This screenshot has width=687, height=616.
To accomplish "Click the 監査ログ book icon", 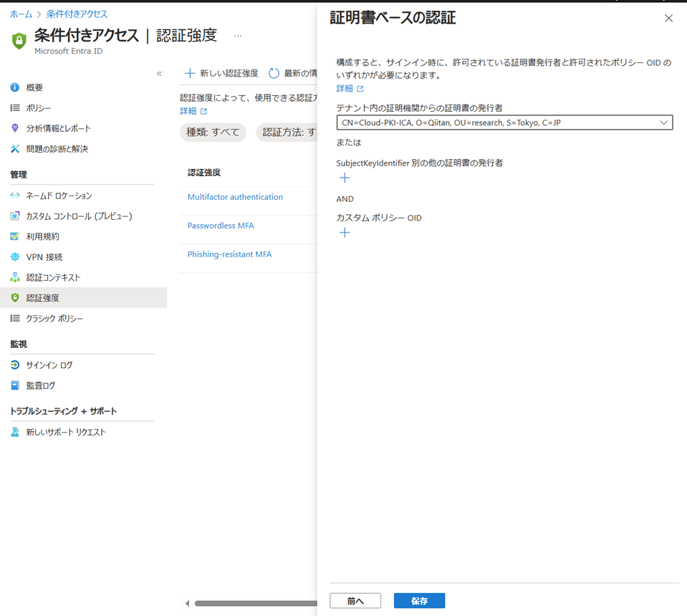I will click(15, 385).
